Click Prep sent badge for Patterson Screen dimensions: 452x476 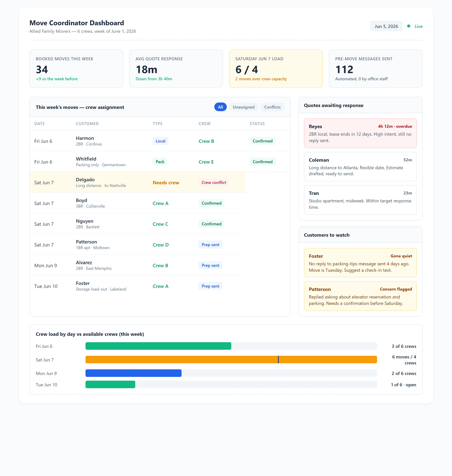pyautogui.click(x=210, y=245)
